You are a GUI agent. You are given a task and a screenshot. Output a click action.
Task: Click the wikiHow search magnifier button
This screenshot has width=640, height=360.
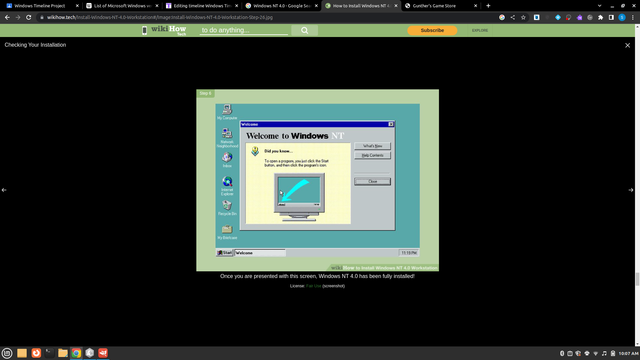pos(304,30)
